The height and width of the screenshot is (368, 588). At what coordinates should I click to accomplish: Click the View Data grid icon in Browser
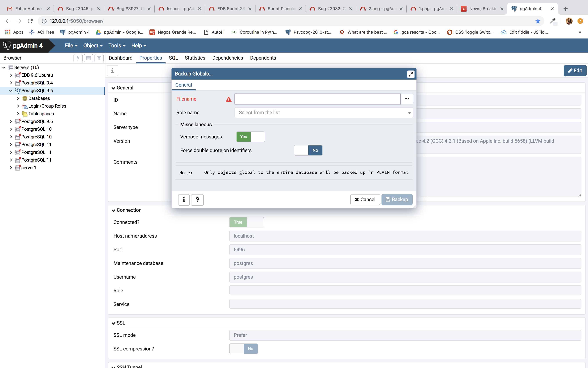(88, 58)
